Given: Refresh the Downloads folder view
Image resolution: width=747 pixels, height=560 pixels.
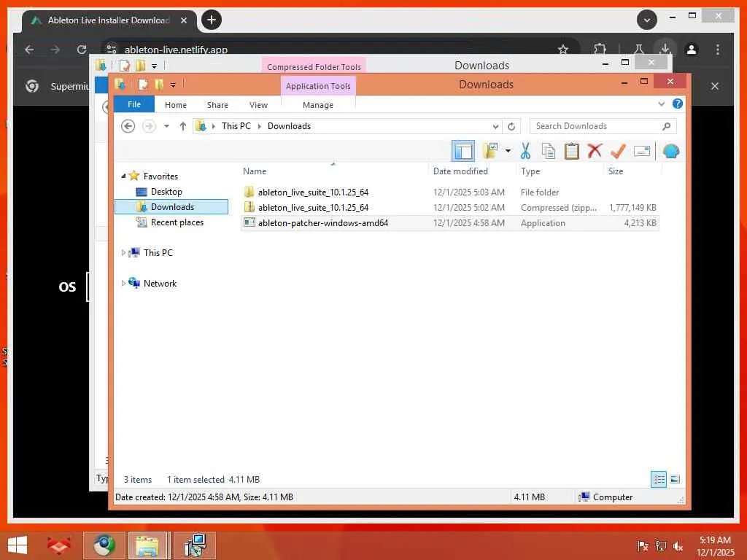Looking at the screenshot, I should point(511,127).
